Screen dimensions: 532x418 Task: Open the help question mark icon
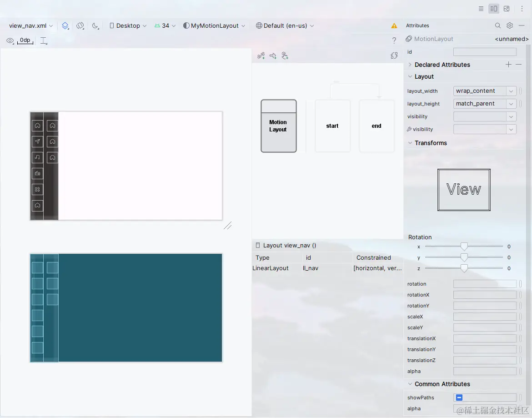point(394,40)
